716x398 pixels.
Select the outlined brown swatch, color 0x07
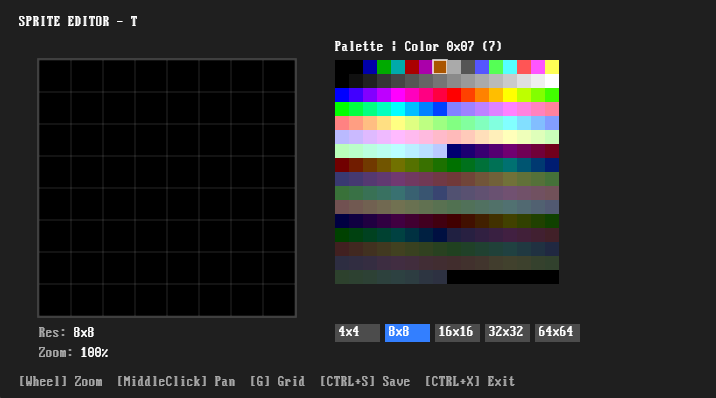click(440, 67)
